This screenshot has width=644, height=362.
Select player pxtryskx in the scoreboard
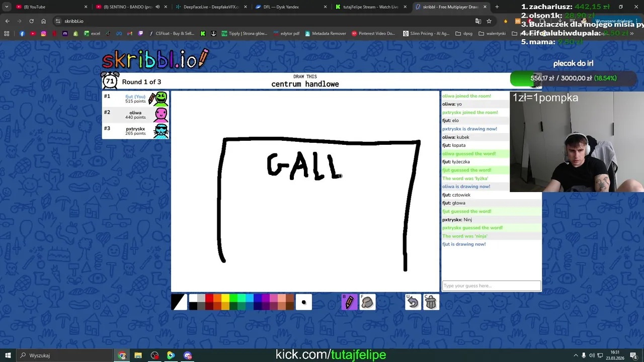[x=135, y=131]
